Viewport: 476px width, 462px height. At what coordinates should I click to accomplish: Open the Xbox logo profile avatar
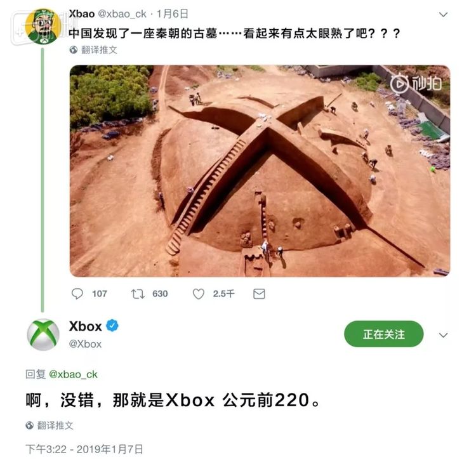[x=43, y=335]
